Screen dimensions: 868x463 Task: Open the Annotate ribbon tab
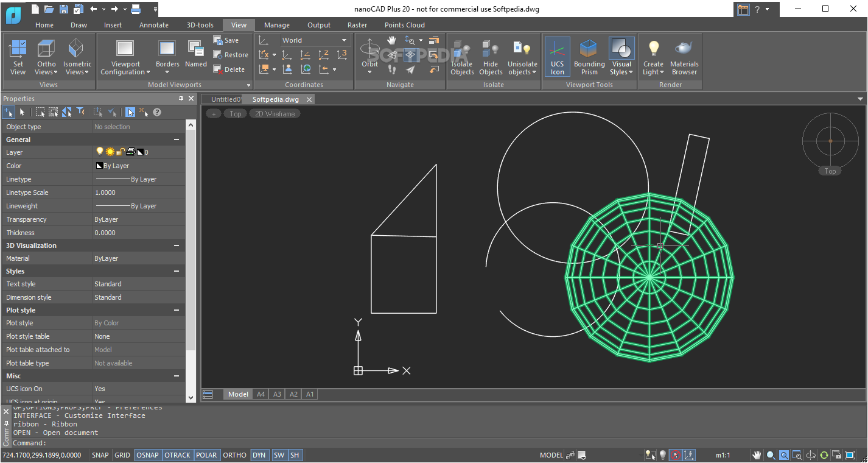[154, 25]
